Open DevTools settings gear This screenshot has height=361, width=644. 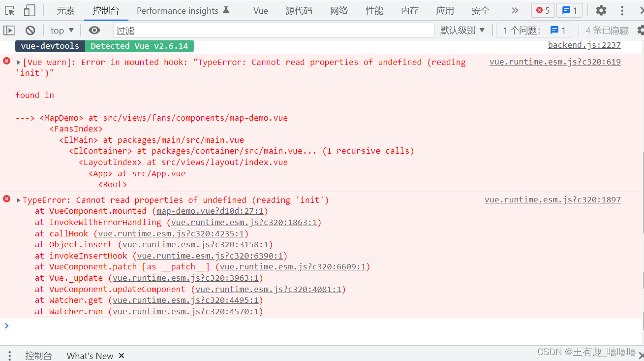click(x=601, y=10)
